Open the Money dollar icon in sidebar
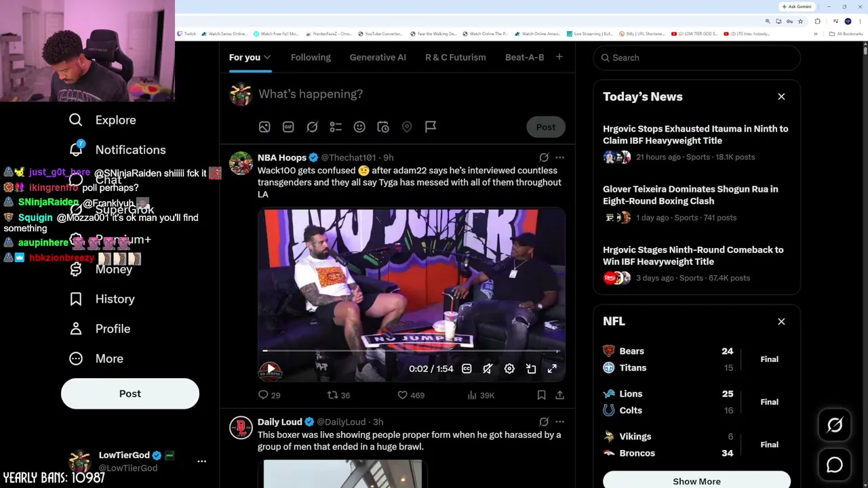This screenshot has height=488, width=868. 76,269
